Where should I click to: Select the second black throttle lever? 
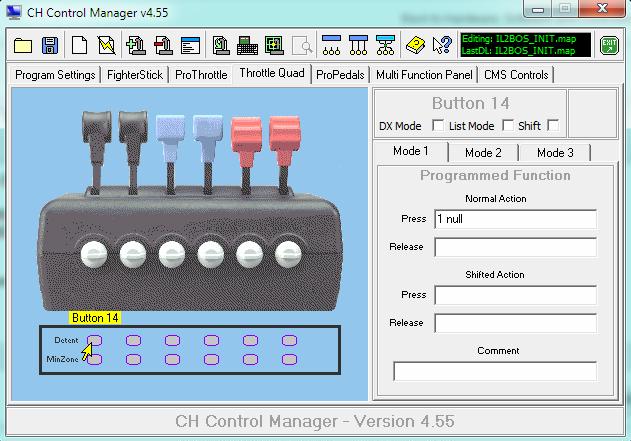click(x=133, y=152)
